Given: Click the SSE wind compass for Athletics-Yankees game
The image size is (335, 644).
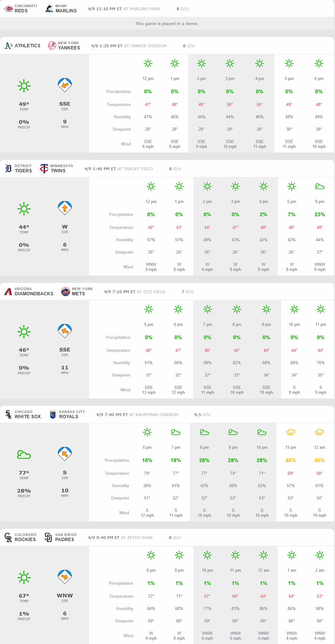Looking at the screenshot, I should [65, 85].
